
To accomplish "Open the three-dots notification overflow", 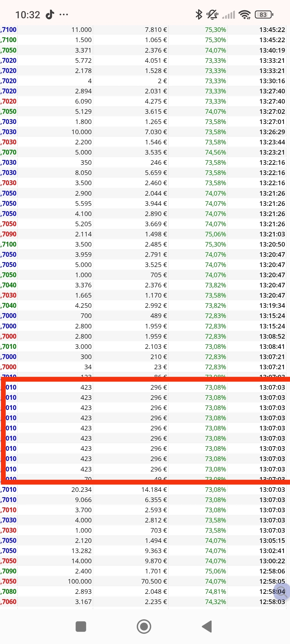I will pos(64,14).
